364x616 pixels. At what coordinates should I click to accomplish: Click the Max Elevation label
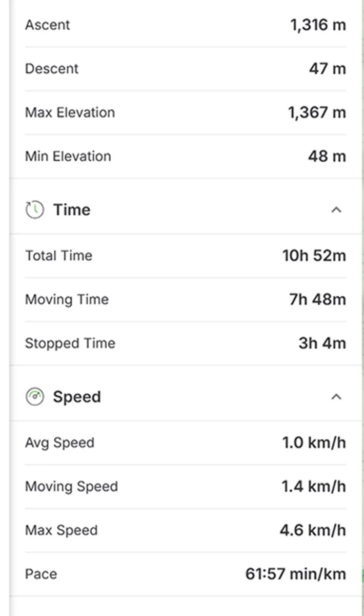70,112
